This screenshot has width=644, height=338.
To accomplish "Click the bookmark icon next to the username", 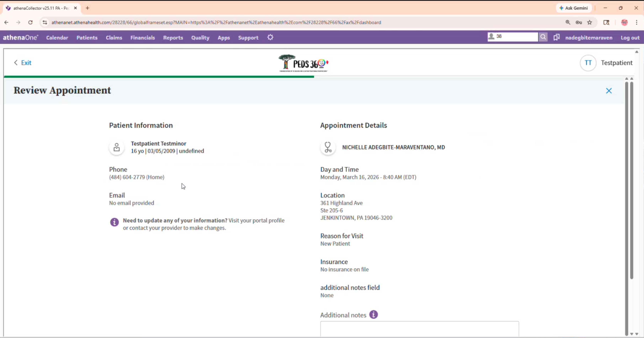I will tap(556, 38).
